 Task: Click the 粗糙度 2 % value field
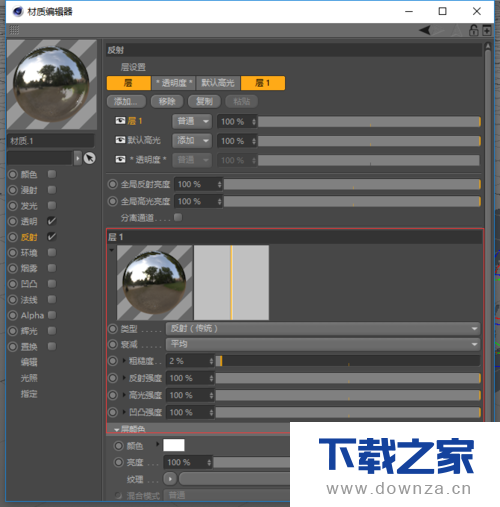tap(188, 361)
